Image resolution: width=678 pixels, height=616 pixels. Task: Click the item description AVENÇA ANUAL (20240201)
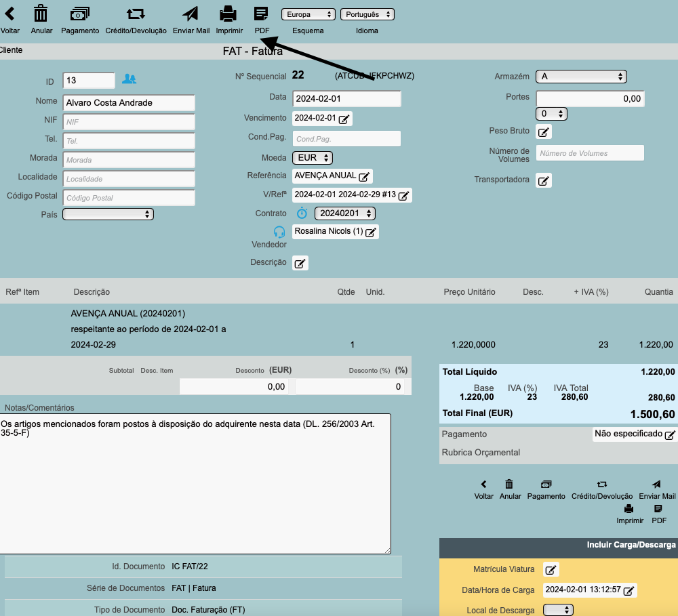[x=128, y=313]
